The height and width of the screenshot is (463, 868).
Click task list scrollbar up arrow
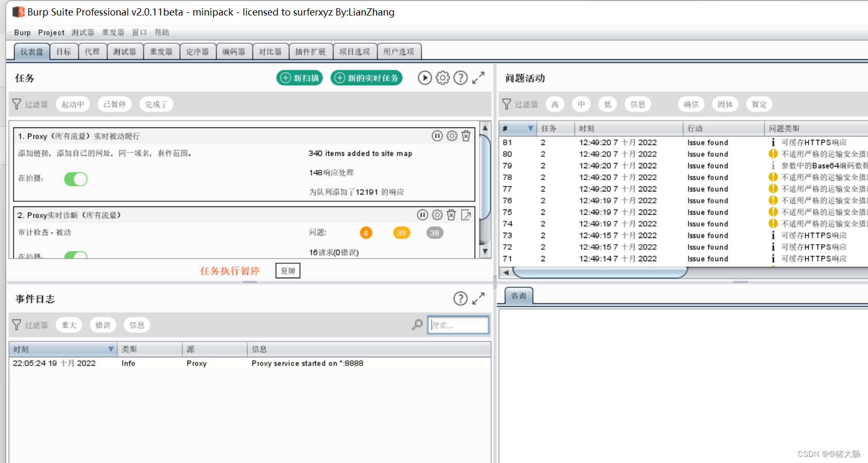point(485,127)
